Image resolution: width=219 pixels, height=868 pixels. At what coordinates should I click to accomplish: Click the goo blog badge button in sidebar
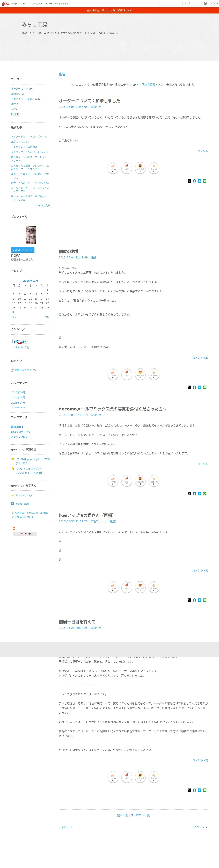pos(25,533)
